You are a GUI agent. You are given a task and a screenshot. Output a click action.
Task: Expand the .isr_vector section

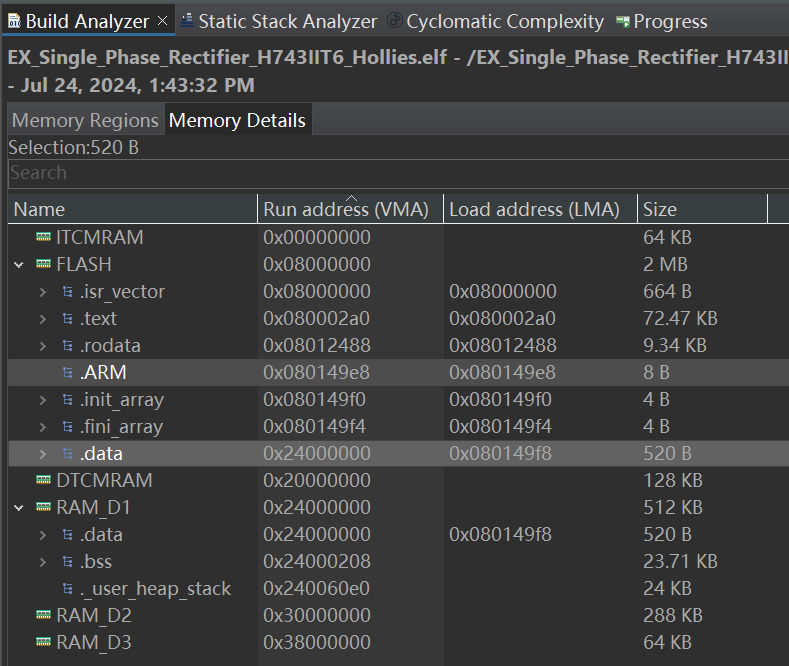(43, 292)
